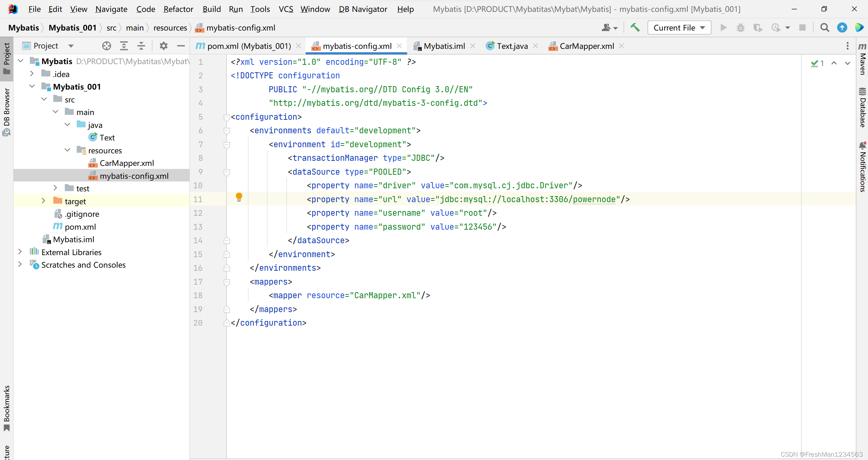Open Project panel settings gear
This screenshot has width=868, height=460.
[164, 46]
